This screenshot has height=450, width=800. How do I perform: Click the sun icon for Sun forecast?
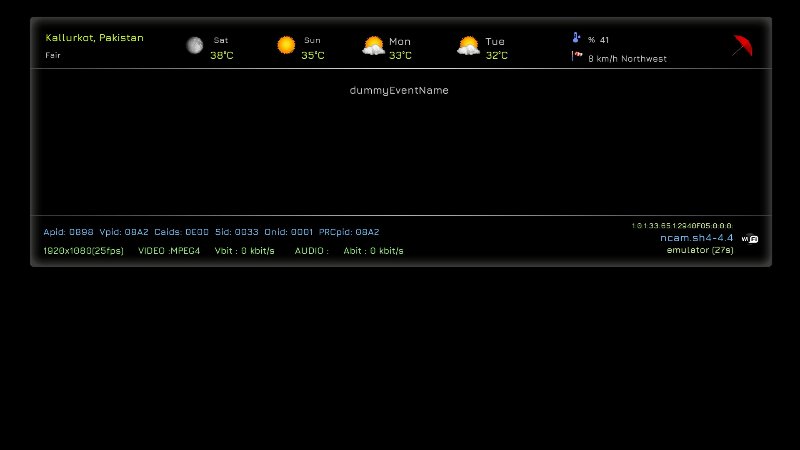coord(286,45)
